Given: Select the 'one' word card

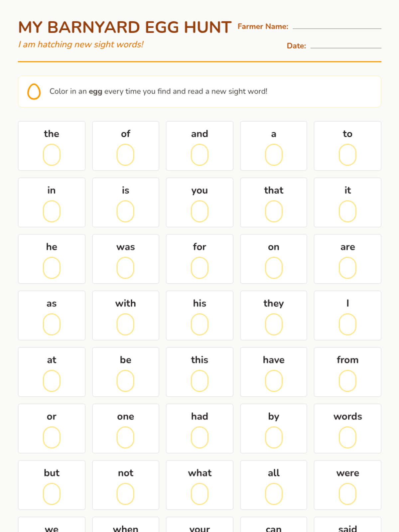Looking at the screenshot, I should tap(125, 428).
